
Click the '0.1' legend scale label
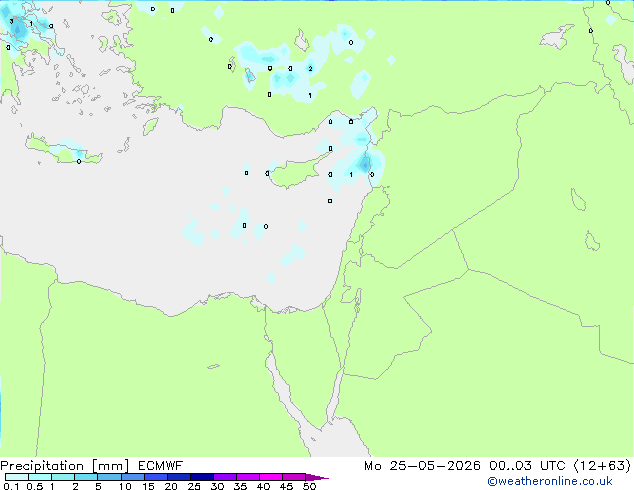[11, 486]
